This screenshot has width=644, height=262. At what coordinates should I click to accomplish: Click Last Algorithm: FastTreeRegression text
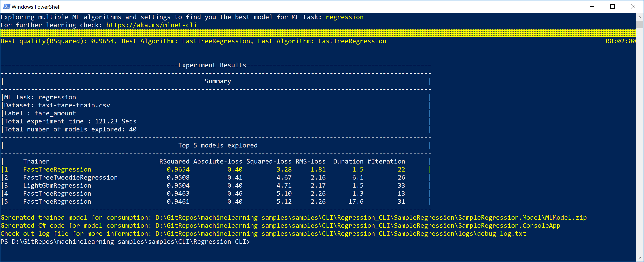click(322, 41)
